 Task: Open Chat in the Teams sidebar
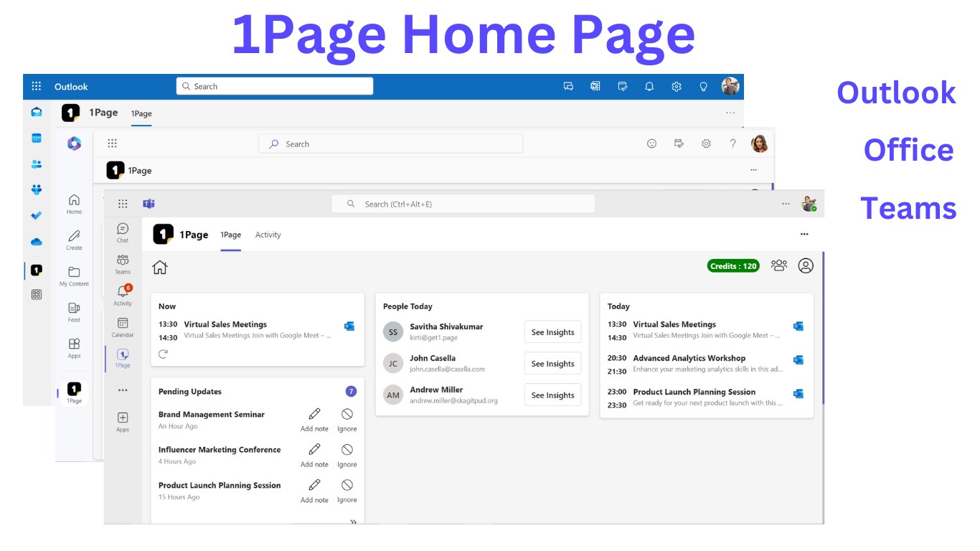coord(123,232)
